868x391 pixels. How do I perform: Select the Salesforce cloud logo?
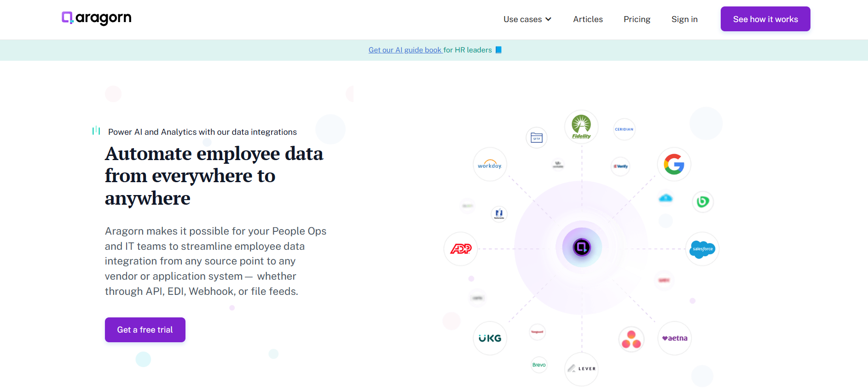pos(702,249)
